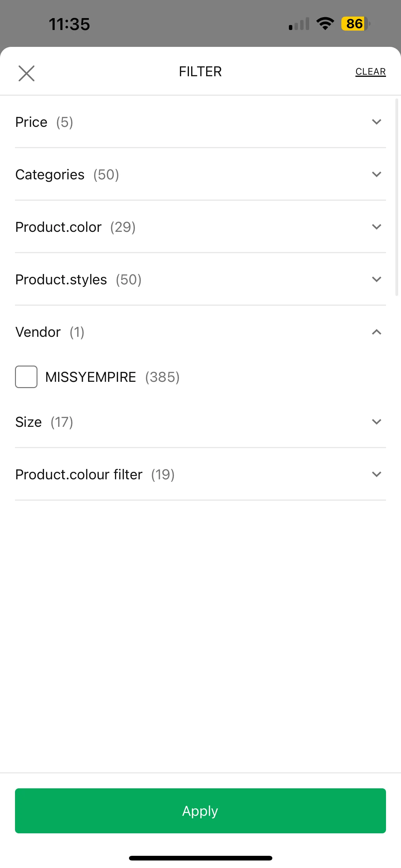Viewport: 401px width, 868px height.
Task: Expand the Size filter chevron
Action: pyautogui.click(x=376, y=422)
